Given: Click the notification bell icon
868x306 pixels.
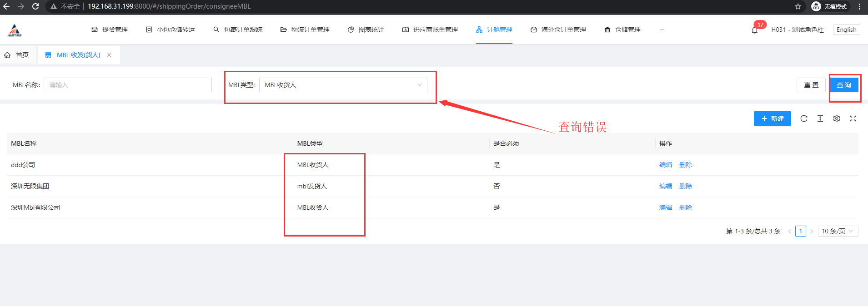Looking at the screenshot, I should (x=755, y=30).
